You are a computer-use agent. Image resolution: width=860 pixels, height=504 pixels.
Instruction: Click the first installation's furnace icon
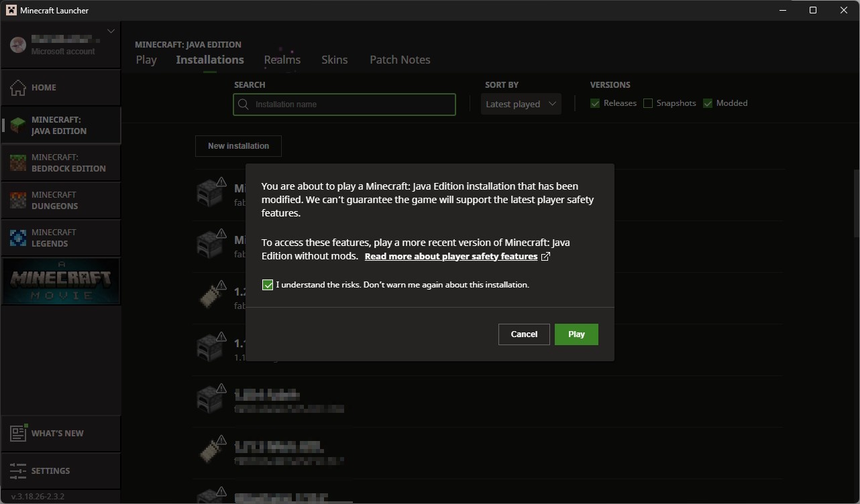pos(211,192)
